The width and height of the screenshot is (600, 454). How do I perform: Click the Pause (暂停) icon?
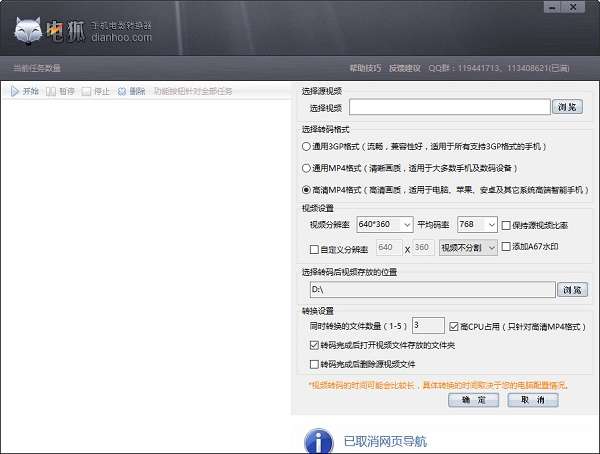pyautogui.click(x=51, y=91)
